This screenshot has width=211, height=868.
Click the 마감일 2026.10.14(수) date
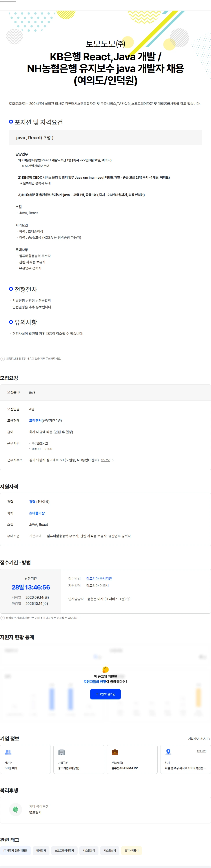30,604
